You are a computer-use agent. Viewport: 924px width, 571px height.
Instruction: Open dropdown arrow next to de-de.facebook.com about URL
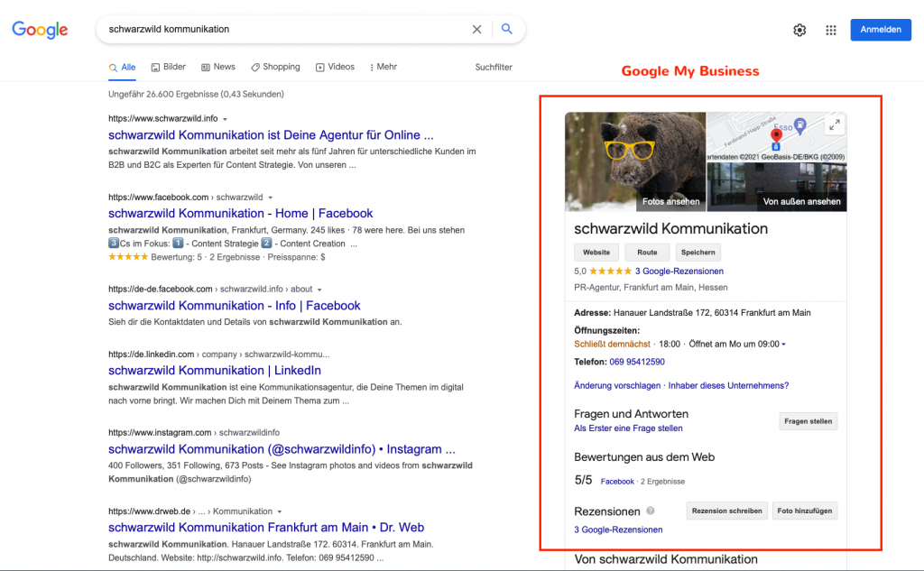[x=319, y=290]
